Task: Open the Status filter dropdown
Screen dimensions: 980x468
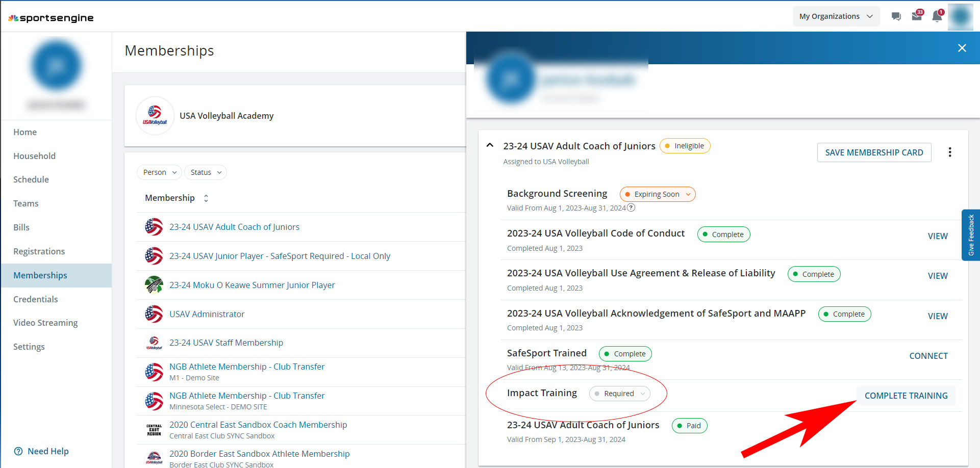Action: click(206, 172)
